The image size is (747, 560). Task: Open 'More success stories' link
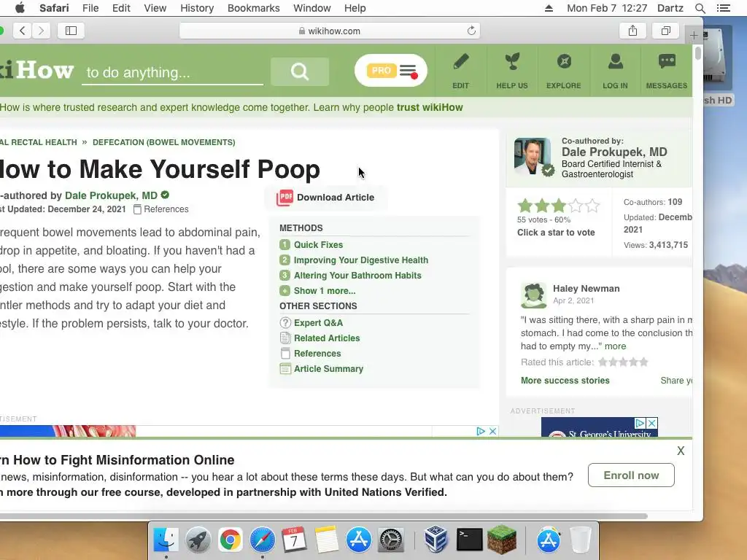pyautogui.click(x=565, y=381)
